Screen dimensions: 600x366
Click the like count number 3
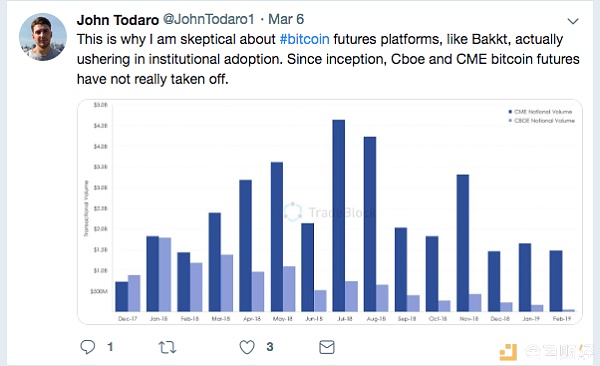[270, 347]
